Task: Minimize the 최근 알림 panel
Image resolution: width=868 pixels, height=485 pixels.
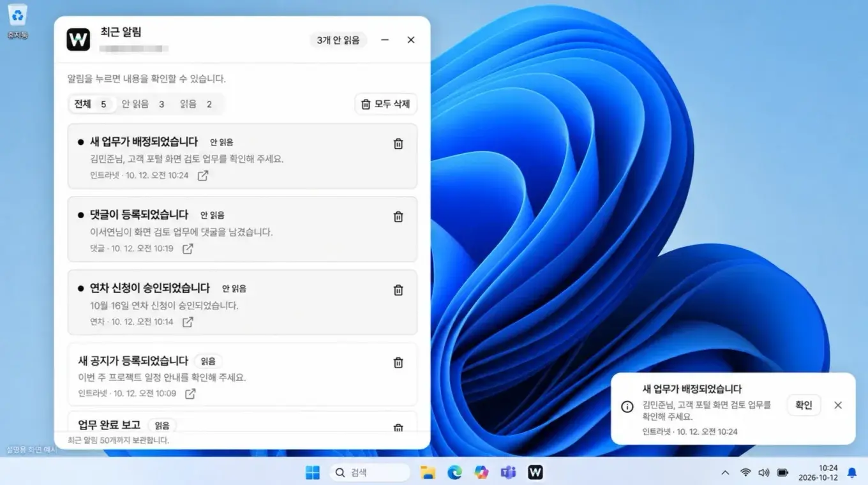Action: point(385,40)
